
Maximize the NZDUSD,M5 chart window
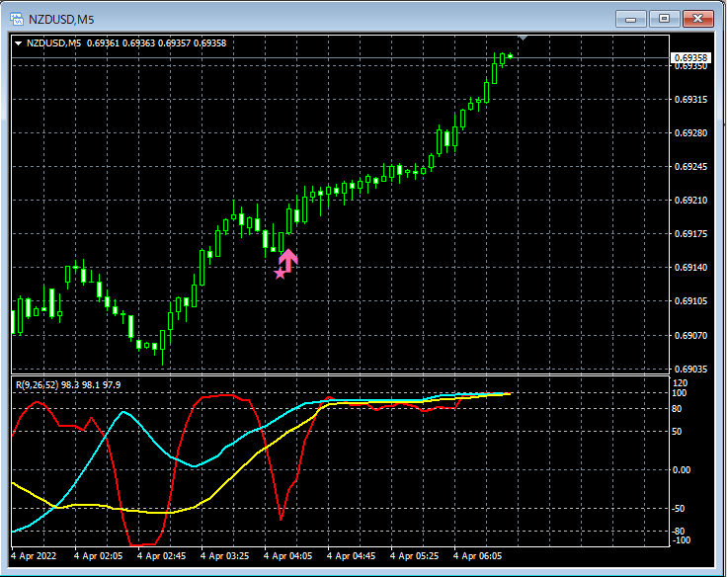tap(664, 19)
